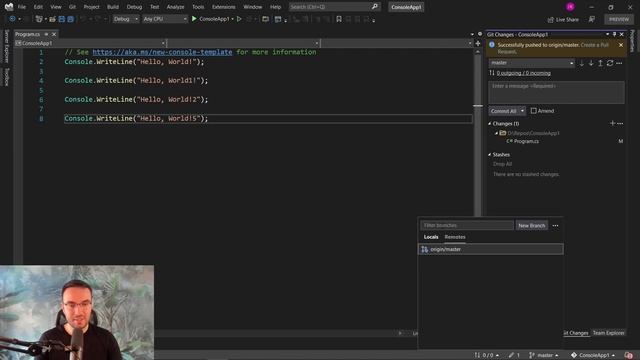Open the File menu
The image size is (640, 360).
(22, 7)
